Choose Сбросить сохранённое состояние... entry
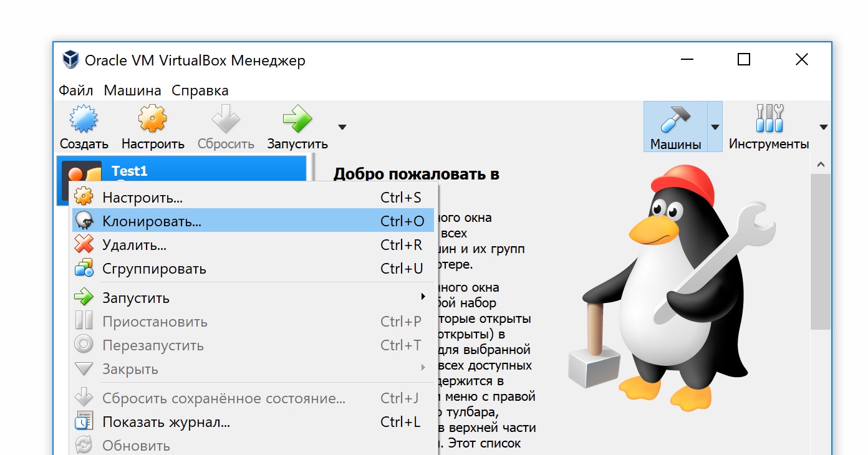Image resolution: width=868 pixels, height=455 pixels. pos(253,398)
